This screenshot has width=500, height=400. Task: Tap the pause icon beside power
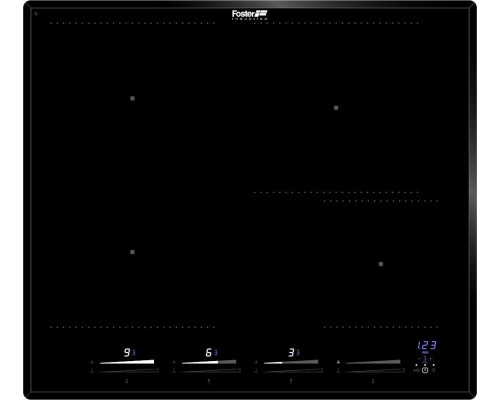point(434,370)
